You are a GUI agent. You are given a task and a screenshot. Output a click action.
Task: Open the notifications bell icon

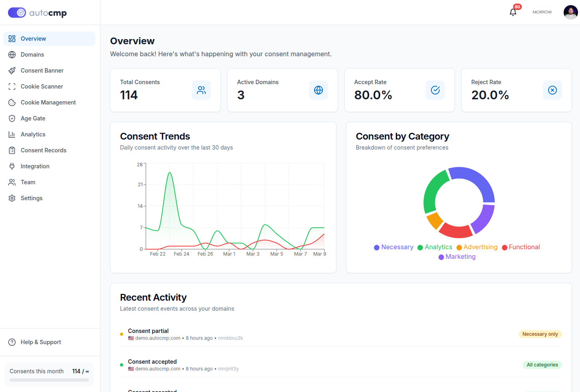513,12
